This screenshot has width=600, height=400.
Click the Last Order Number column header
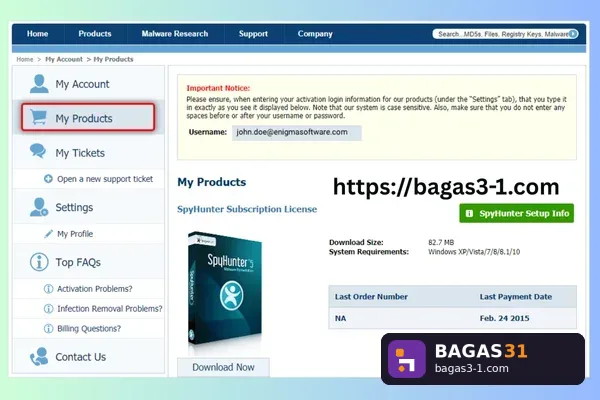click(371, 297)
